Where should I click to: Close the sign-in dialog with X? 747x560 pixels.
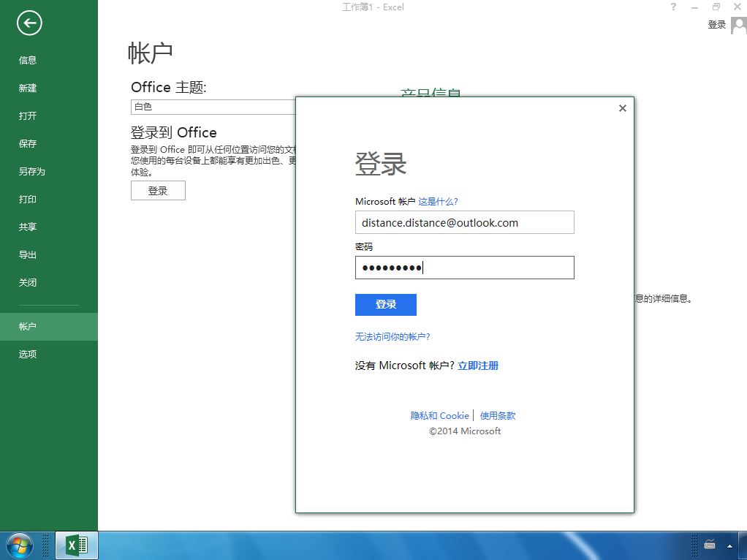click(622, 108)
